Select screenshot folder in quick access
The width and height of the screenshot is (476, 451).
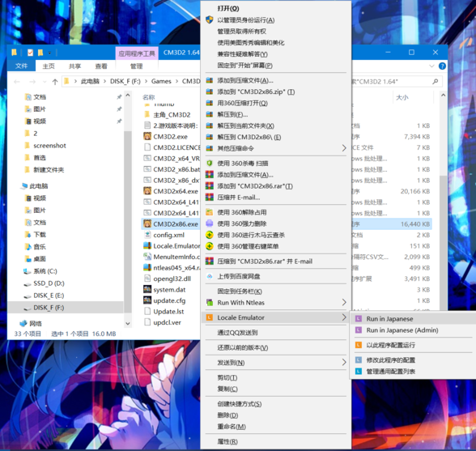[49, 146]
